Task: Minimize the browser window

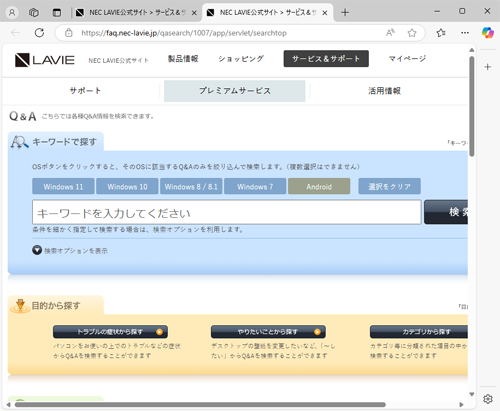Action: [437, 11]
